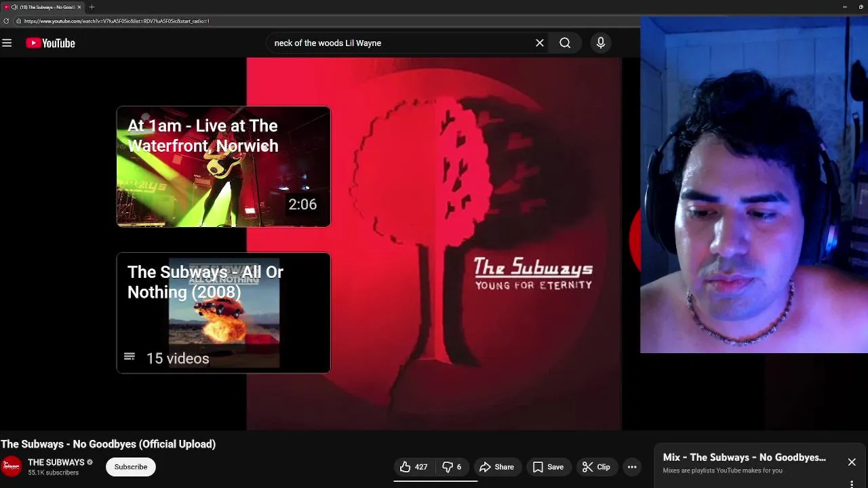Reload the page in browser
868x488 pixels.
point(7,21)
